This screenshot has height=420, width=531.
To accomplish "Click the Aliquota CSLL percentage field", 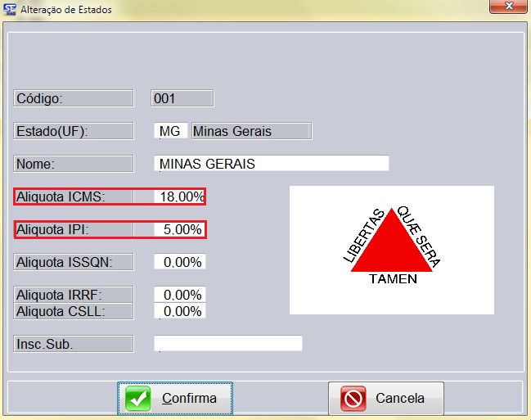I will [x=179, y=311].
